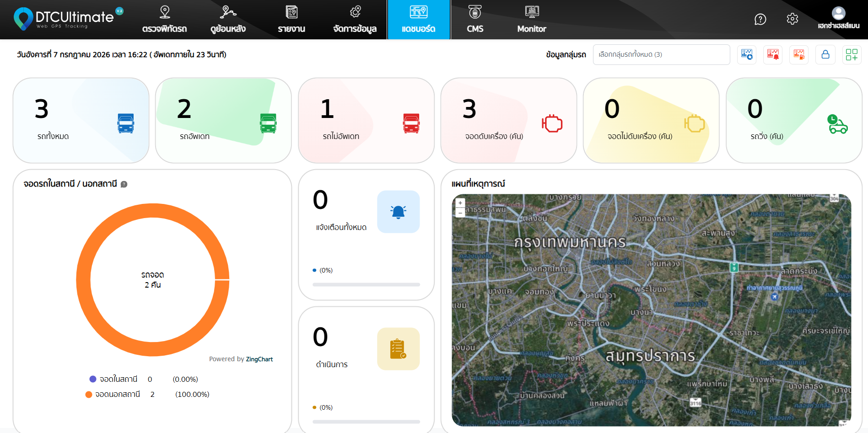Click the lock dashboard icon
The width and height of the screenshot is (868, 433).
coord(825,54)
